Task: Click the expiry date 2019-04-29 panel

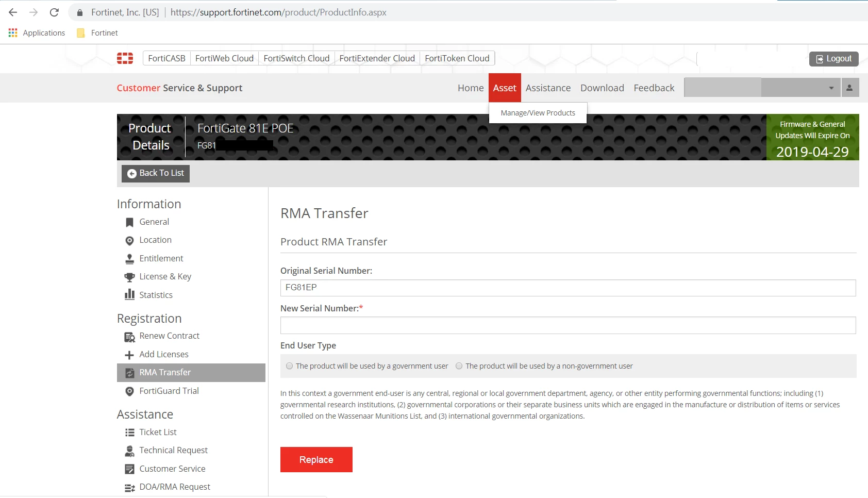Action: 812,137
